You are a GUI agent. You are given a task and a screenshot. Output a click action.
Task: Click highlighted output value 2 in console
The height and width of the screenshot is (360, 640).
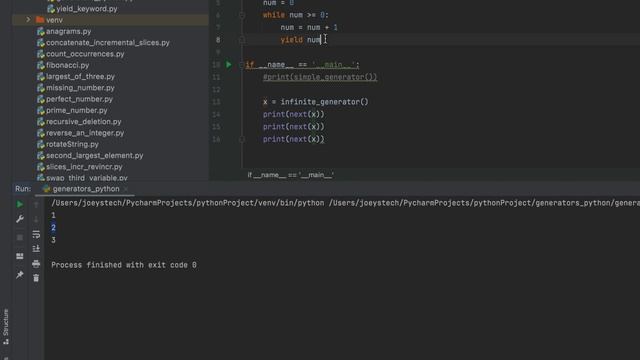pyautogui.click(x=53, y=227)
